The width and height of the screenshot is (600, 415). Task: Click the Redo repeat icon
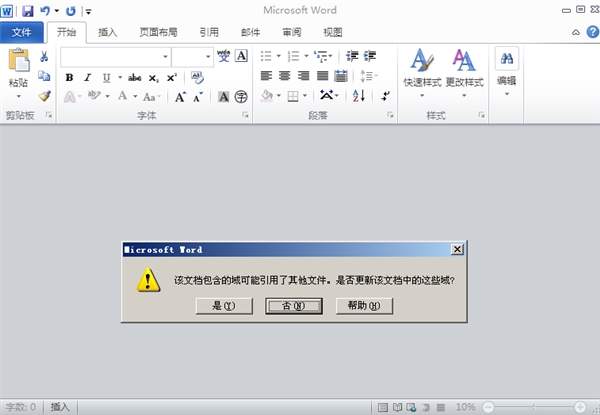click(71, 11)
